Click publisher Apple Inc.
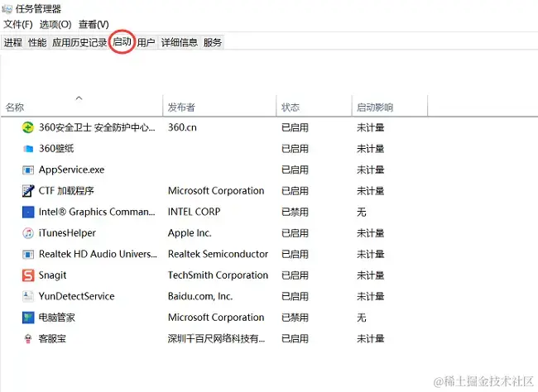 coord(190,233)
